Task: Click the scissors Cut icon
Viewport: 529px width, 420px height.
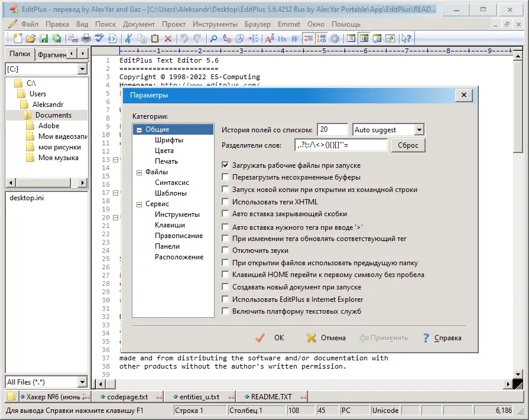Action: click(x=128, y=38)
